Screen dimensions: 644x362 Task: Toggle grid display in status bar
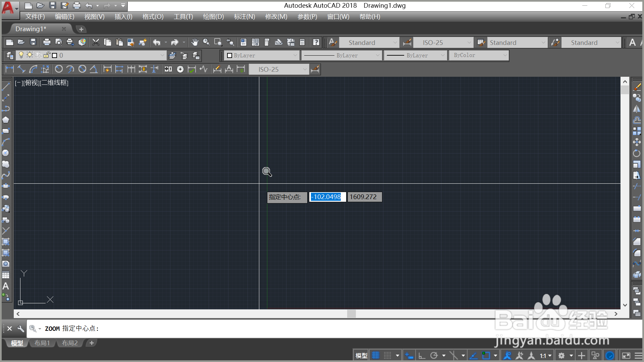coord(376,355)
